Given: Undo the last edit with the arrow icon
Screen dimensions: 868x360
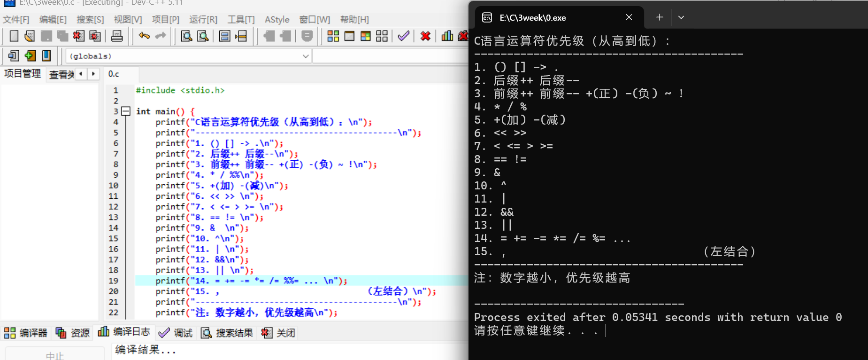Looking at the screenshot, I should 145,36.
